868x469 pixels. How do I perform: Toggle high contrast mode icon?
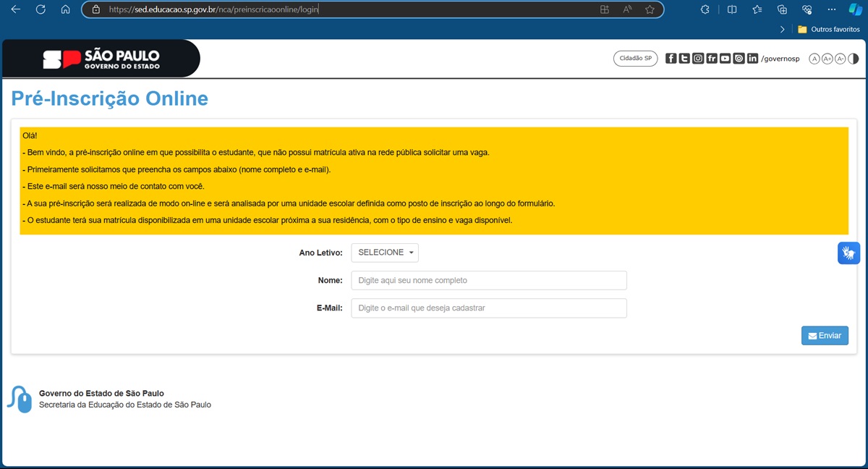pyautogui.click(x=854, y=59)
